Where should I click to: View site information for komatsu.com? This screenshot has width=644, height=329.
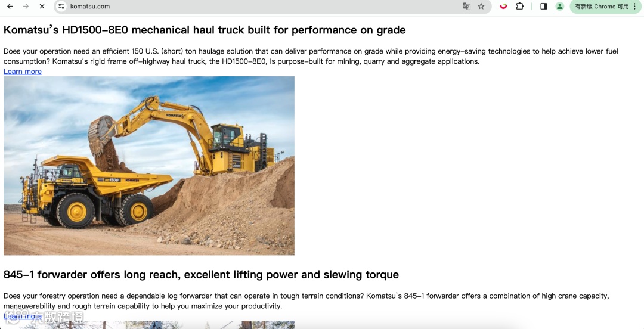click(x=61, y=6)
